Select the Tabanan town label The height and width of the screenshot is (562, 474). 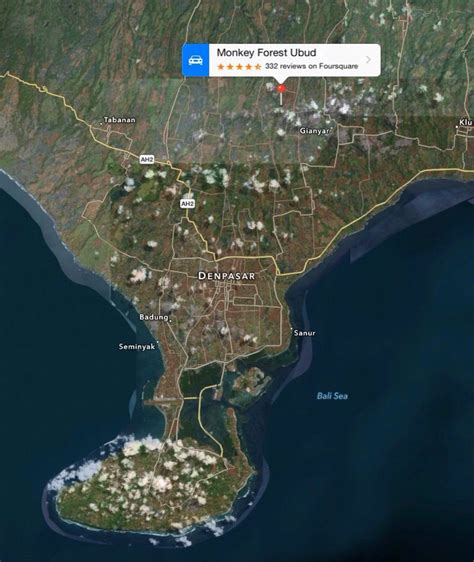119,120
